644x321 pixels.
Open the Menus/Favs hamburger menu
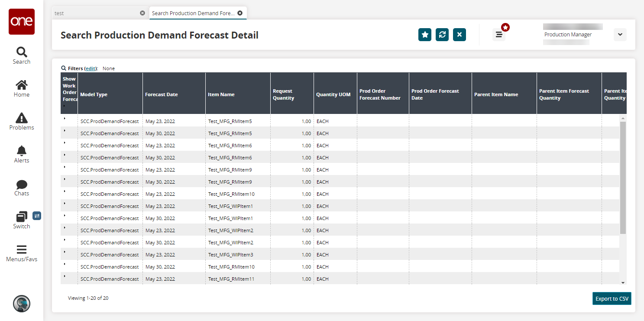[22, 253]
